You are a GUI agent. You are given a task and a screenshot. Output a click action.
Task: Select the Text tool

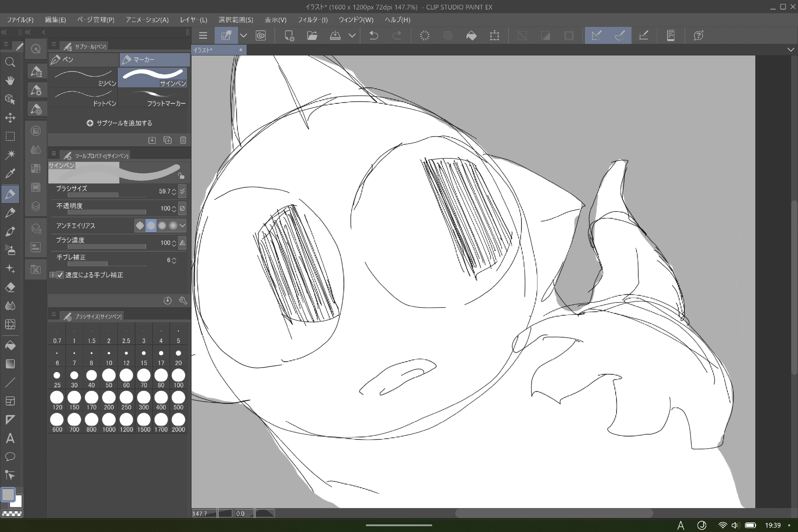pos(10,438)
